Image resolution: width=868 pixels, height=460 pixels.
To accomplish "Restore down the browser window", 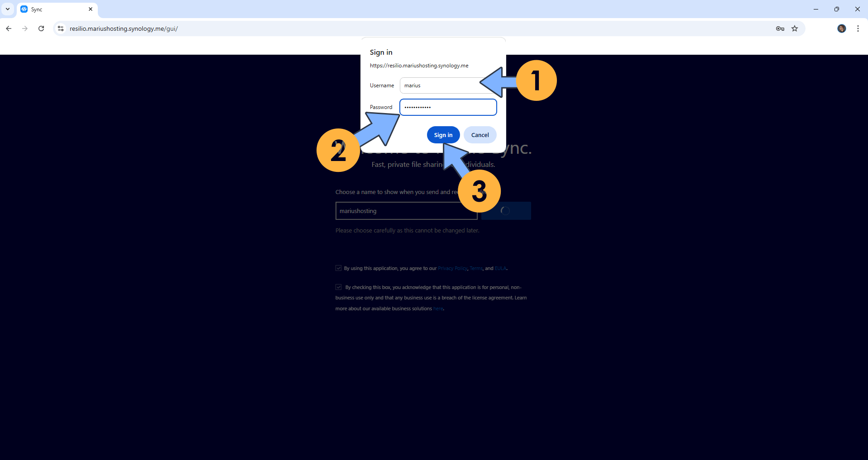I will (837, 9).
